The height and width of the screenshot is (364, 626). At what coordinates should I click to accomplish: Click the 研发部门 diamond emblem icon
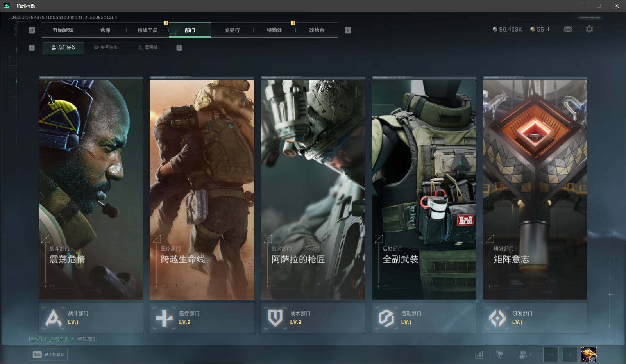[497, 318]
